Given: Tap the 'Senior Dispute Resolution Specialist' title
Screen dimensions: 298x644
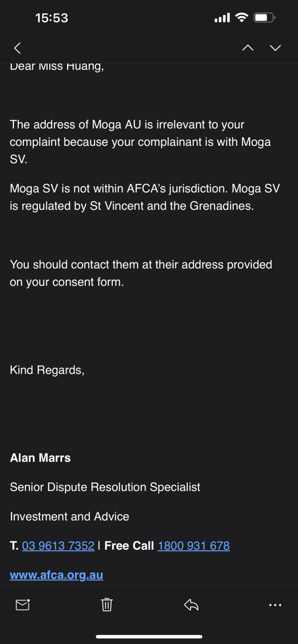Looking at the screenshot, I should click(105, 487).
